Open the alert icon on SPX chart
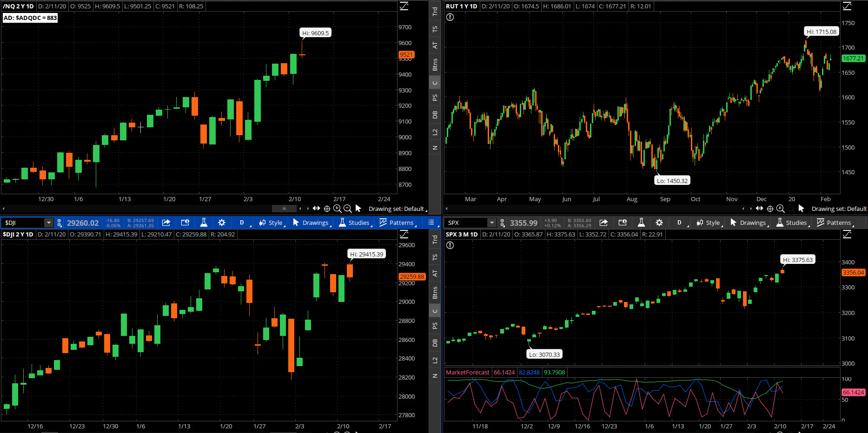Viewport: 868px width, 433px height. [x=450, y=245]
